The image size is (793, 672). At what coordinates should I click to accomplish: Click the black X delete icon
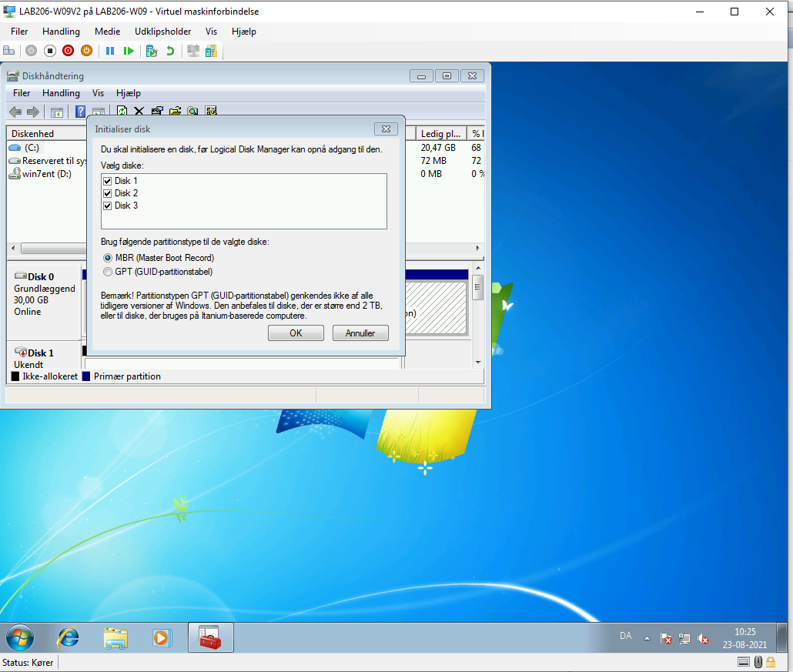139,111
